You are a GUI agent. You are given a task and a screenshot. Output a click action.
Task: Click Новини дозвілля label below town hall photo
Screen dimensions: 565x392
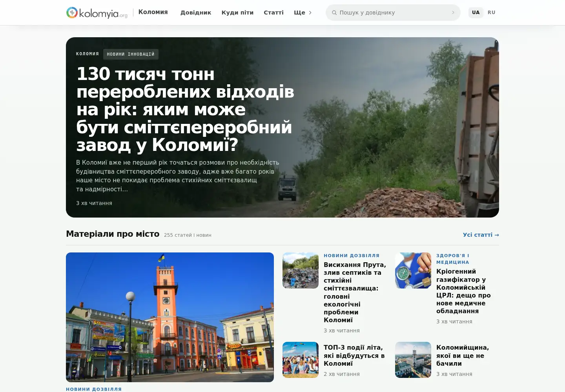[94, 389]
